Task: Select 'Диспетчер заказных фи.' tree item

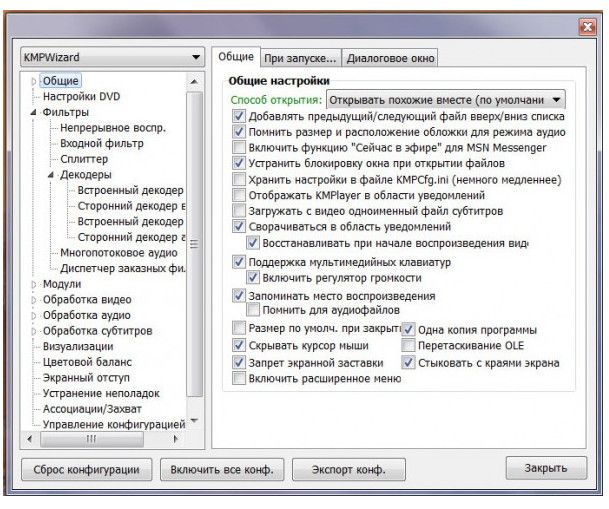Action: (123, 268)
